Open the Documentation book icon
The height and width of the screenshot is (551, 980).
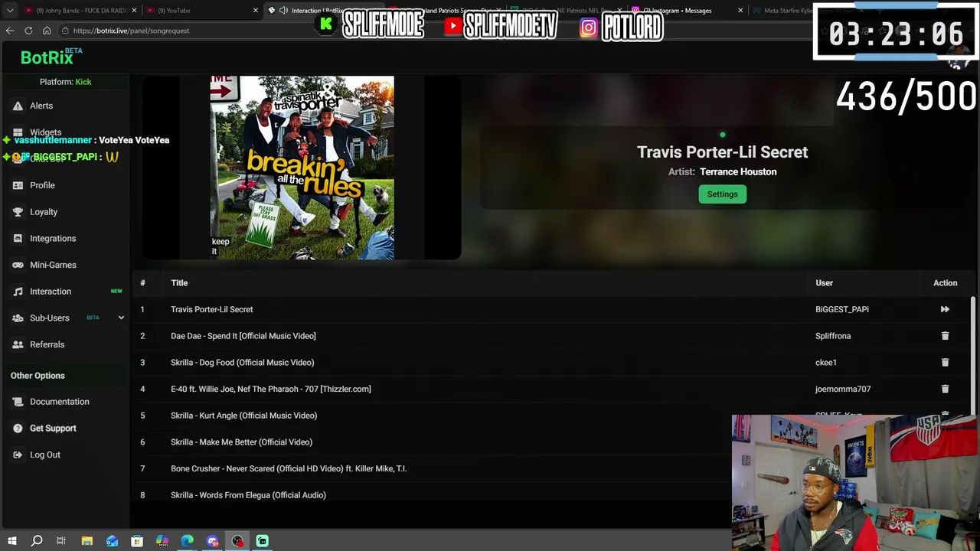tap(18, 402)
